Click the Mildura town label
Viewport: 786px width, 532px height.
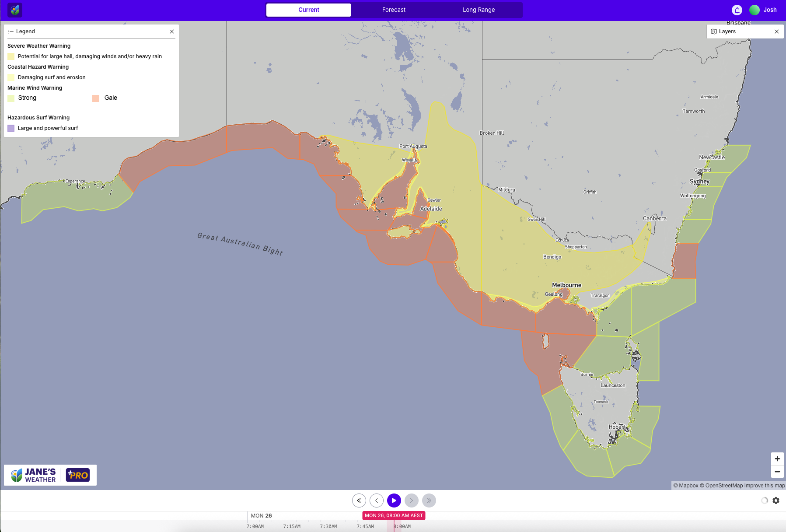507,190
